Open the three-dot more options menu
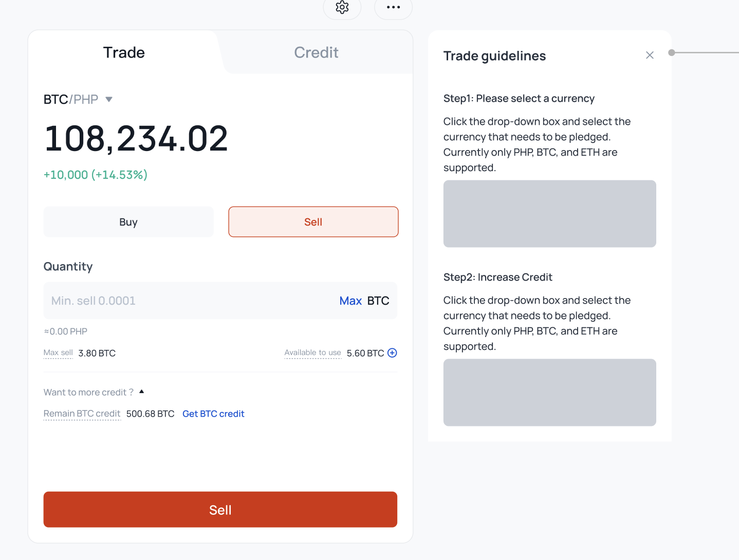Viewport: 739px width, 560px height. pos(393,8)
